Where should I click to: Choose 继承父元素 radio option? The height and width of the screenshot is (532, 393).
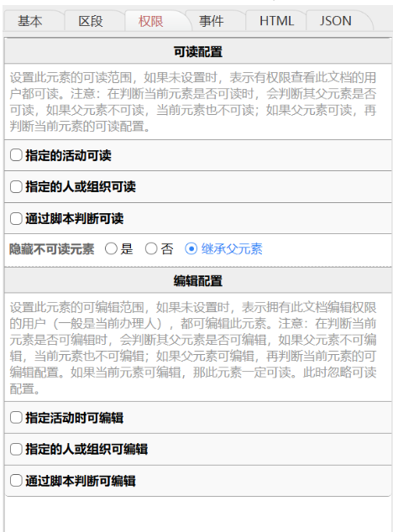click(x=191, y=248)
